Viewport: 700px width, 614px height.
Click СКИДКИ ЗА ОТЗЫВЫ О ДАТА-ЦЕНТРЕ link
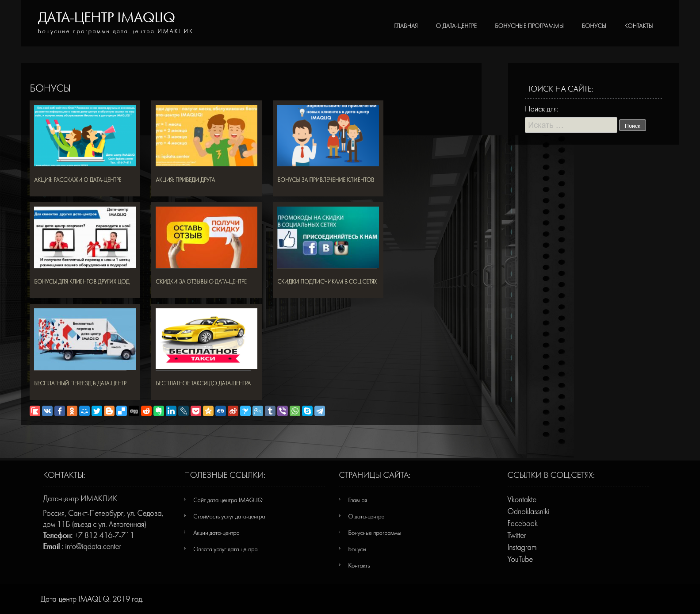tap(201, 281)
